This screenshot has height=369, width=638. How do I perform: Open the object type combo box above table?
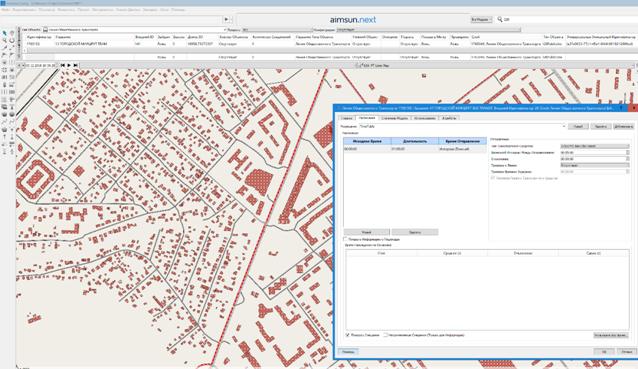[x=134, y=30]
